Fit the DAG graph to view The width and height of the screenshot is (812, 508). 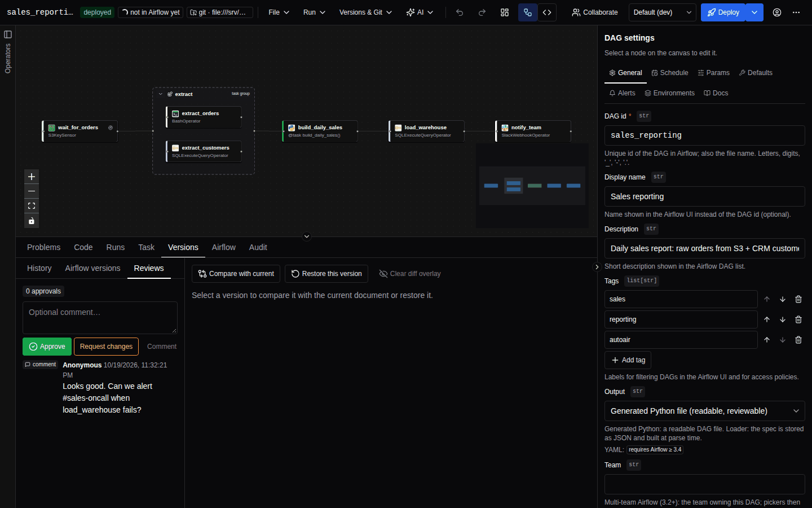(x=32, y=206)
